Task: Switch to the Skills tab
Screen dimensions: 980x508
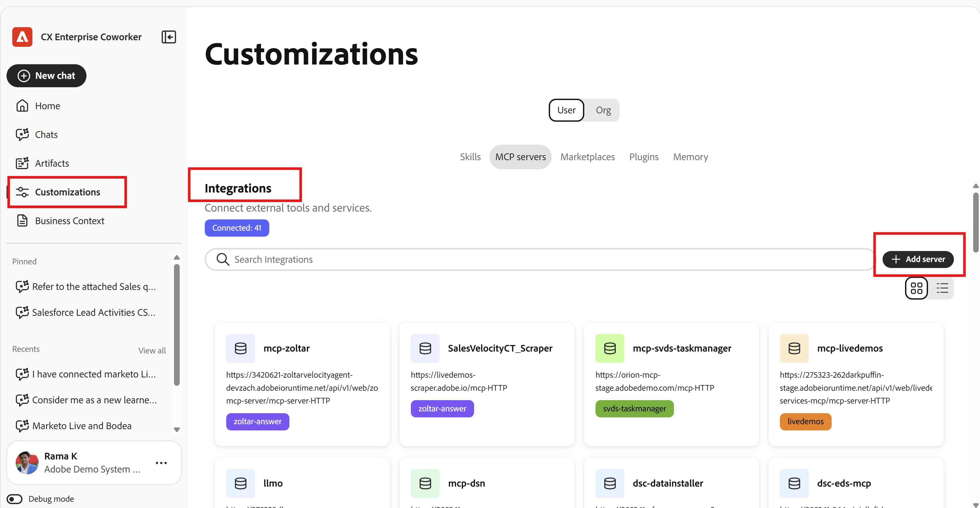Action: 470,157
